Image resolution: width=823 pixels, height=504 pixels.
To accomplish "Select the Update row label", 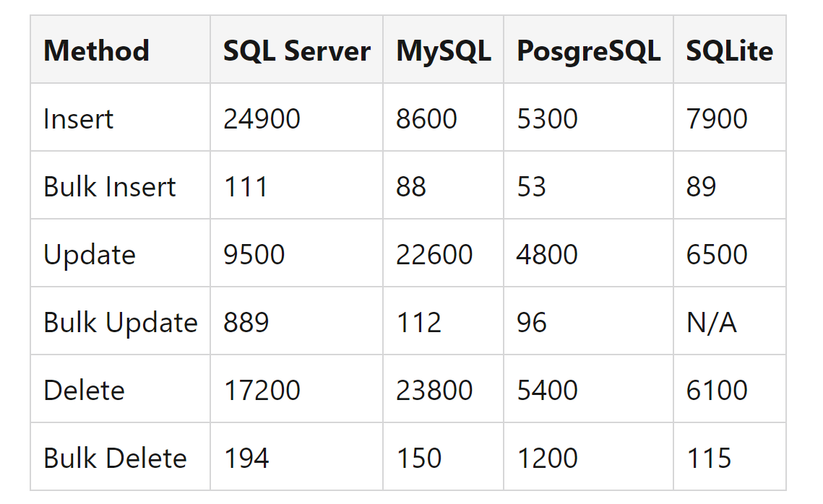I will (x=90, y=254).
